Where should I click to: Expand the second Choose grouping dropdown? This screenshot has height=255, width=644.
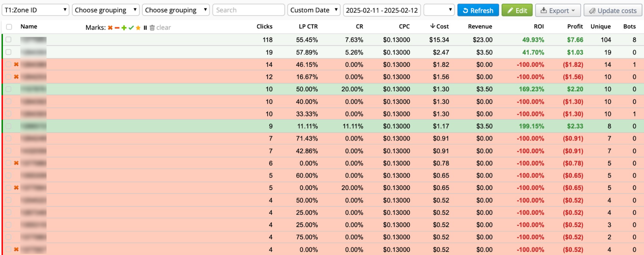coord(176,10)
